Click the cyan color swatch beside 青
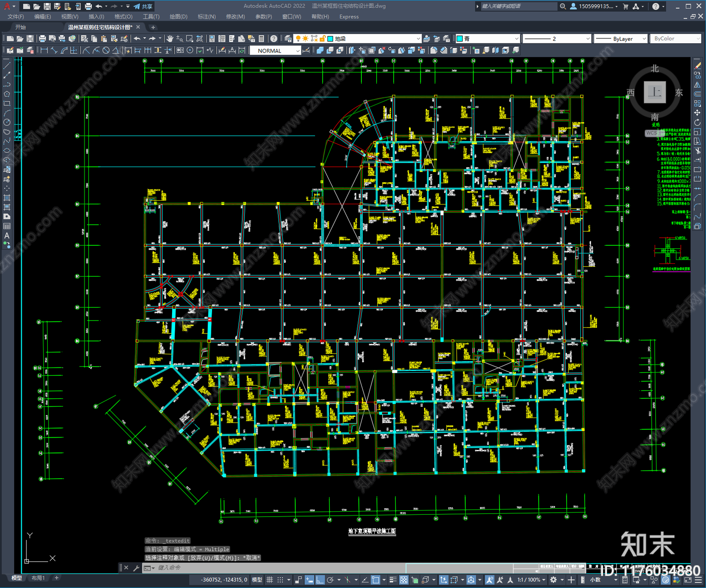The height and width of the screenshot is (588, 706). pos(459,39)
